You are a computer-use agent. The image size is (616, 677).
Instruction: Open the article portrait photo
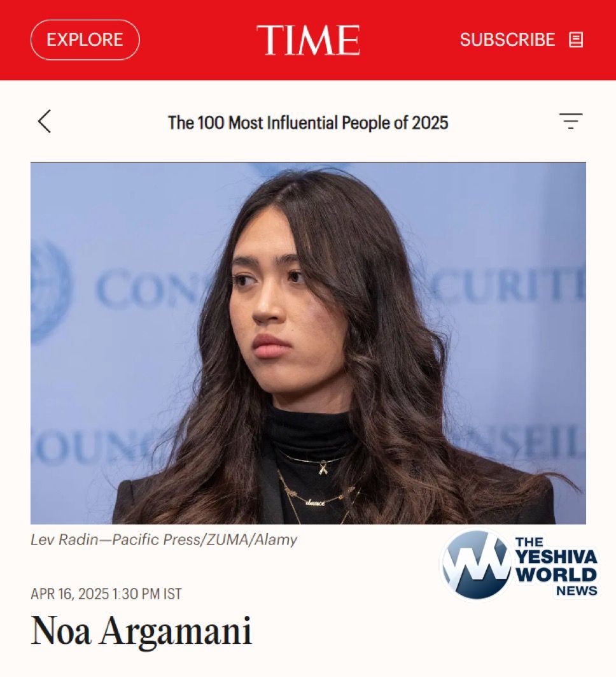click(x=308, y=343)
